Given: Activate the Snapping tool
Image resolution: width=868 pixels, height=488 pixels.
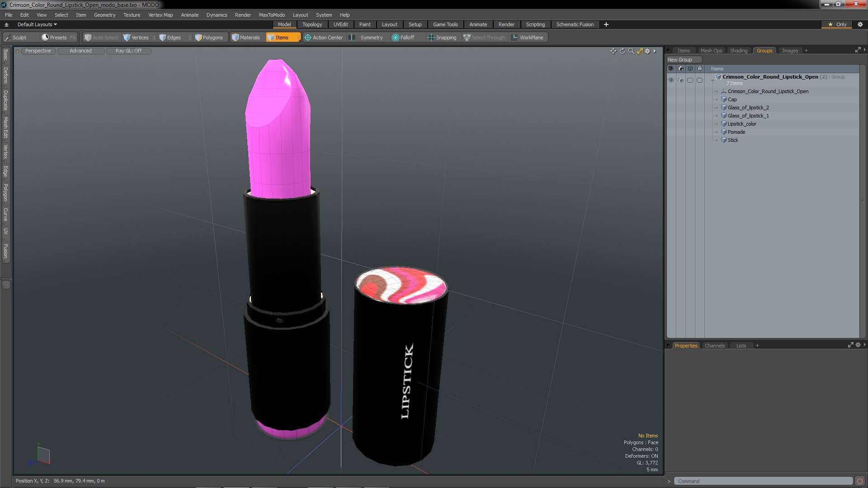Looking at the screenshot, I should pyautogui.click(x=442, y=38).
